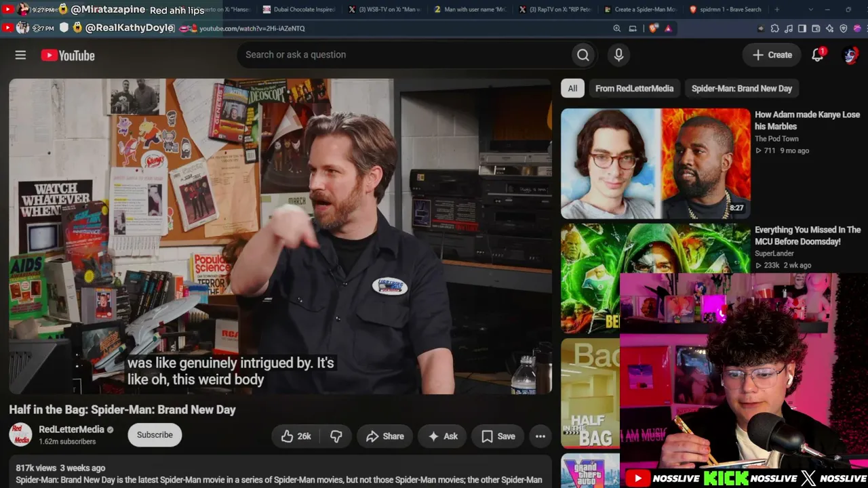The image size is (868, 488).
Task: Select the 'Spider-Man: Brand New Day' filter chip
Action: point(742,88)
